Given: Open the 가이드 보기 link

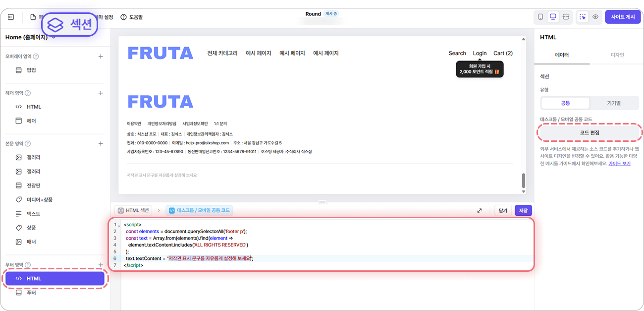Looking at the screenshot, I should click(x=619, y=163).
